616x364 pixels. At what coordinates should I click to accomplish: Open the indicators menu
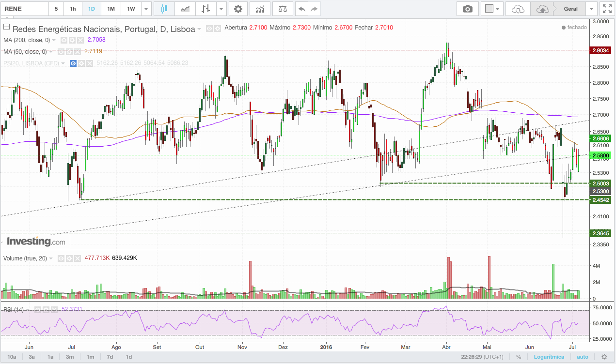260,9
